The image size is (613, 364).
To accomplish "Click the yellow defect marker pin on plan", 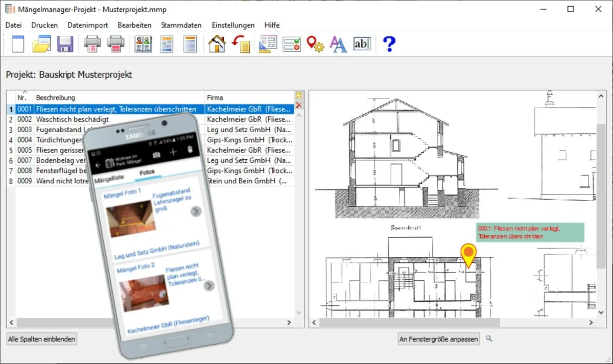I will tap(468, 254).
